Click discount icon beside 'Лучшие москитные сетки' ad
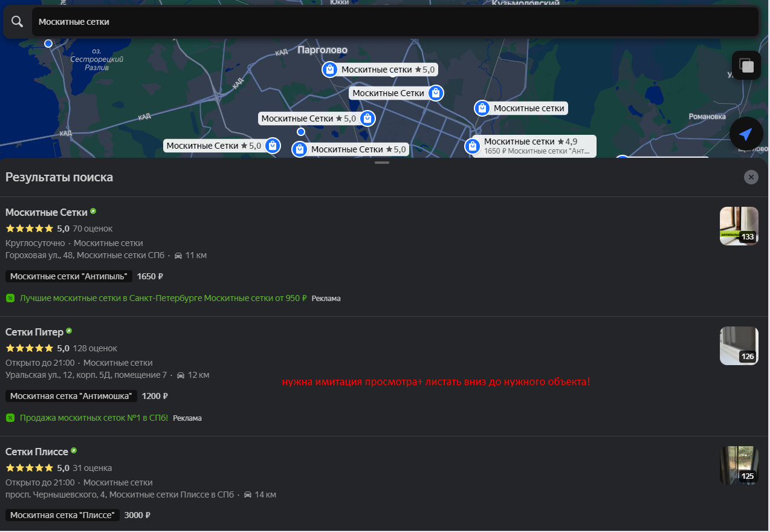 pos(10,298)
